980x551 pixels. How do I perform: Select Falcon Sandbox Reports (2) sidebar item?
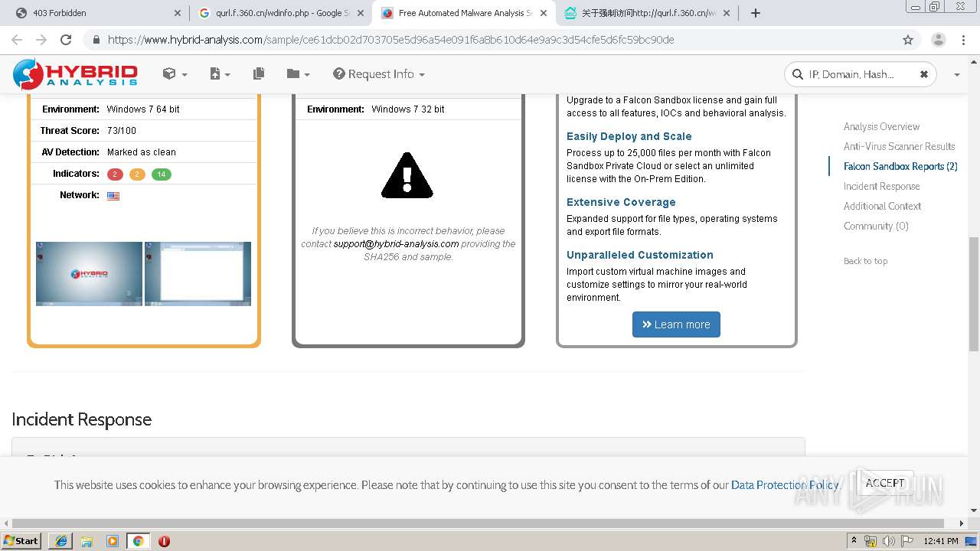(x=900, y=166)
